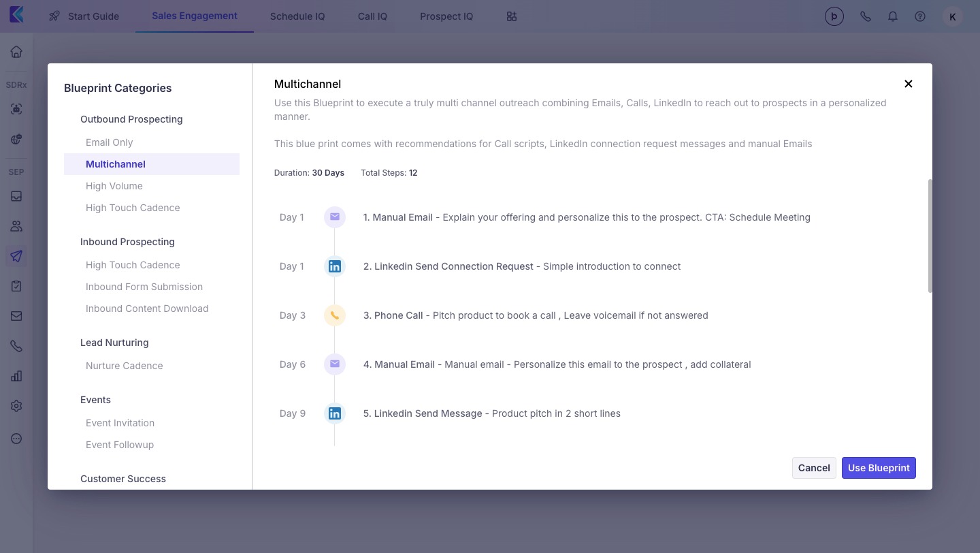Screen dimensions: 980x553
Task: Open the Emails envelope icon in sidebar
Action: (16, 316)
